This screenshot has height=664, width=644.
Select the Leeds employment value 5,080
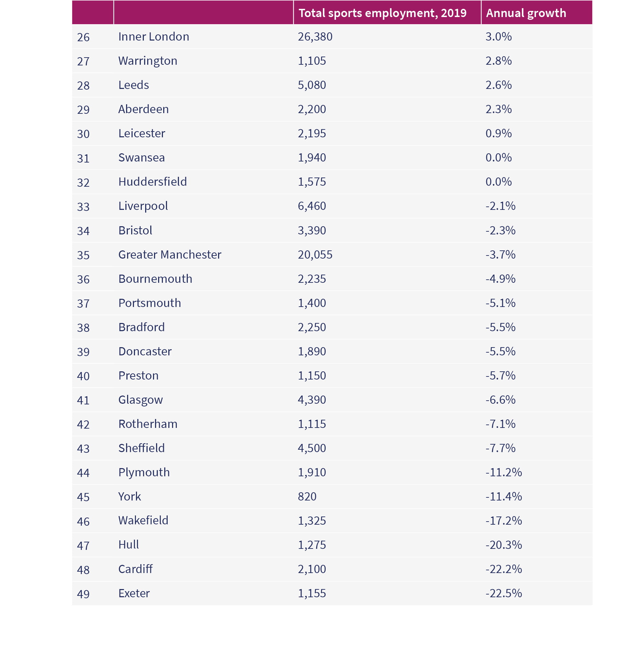[x=312, y=85]
